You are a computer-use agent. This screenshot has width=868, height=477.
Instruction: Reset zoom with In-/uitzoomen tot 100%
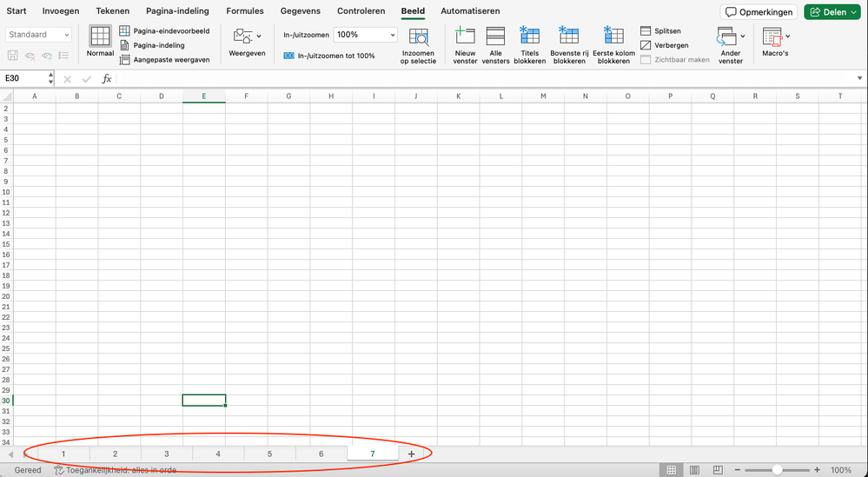click(x=328, y=56)
